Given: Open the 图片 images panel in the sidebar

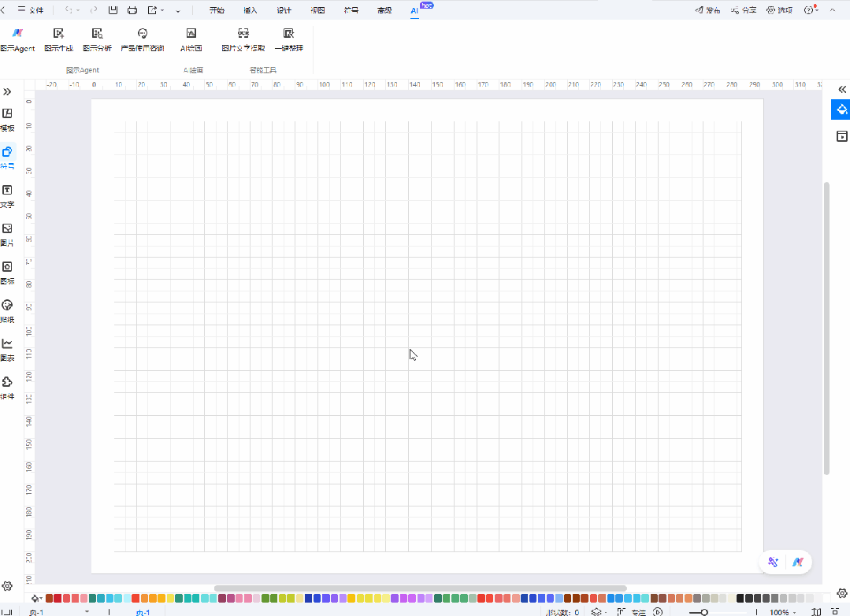Looking at the screenshot, I should 8,235.
